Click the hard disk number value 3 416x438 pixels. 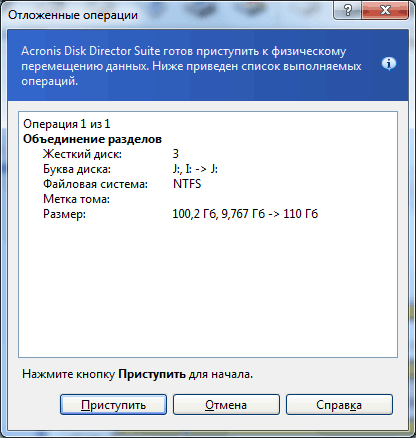click(176, 154)
